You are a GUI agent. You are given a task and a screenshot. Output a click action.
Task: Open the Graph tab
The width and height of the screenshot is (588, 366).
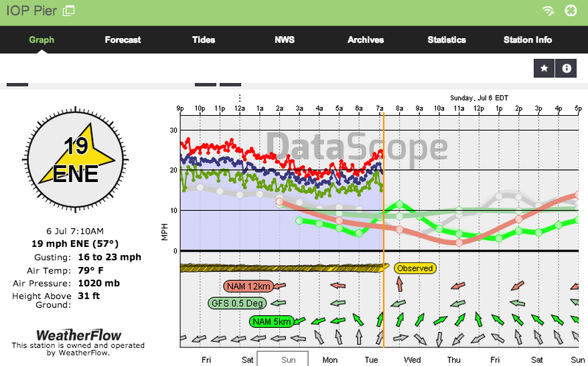coord(42,39)
